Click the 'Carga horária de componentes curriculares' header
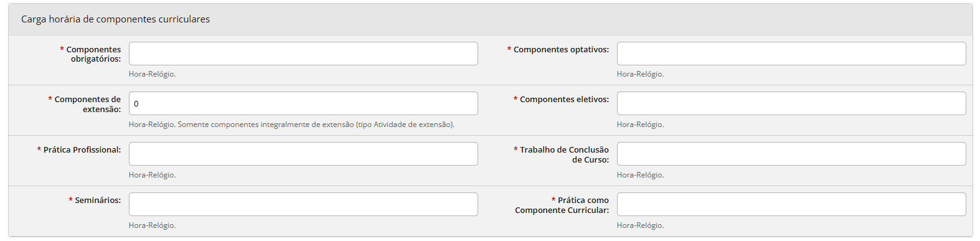Screen dimensions: 980x241 (115, 19)
